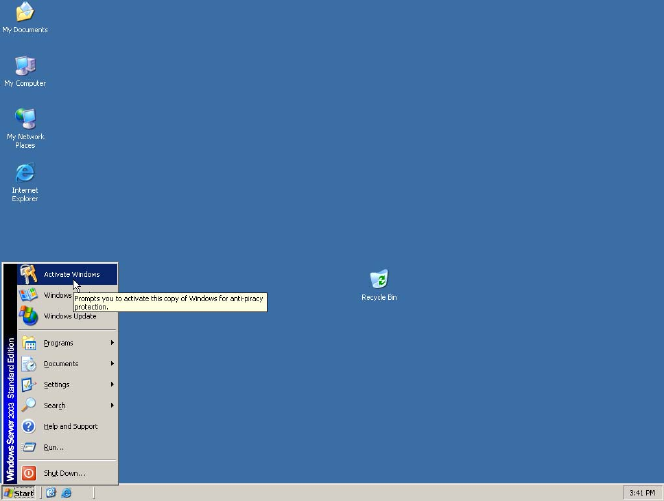664x501 pixels.
Task: Select Shut Down... in Start menu
Action: [67, 473]
